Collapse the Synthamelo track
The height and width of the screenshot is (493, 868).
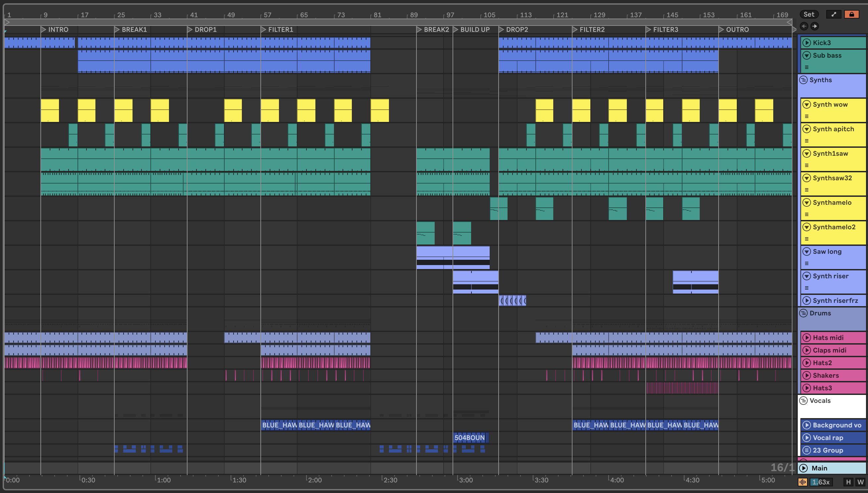tap(807, 202)
